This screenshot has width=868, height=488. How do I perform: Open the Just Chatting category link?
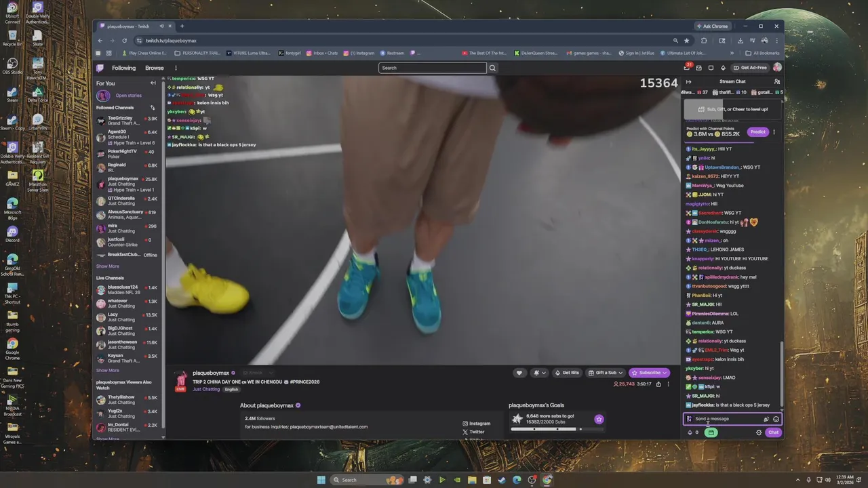[x=206, y=389]
